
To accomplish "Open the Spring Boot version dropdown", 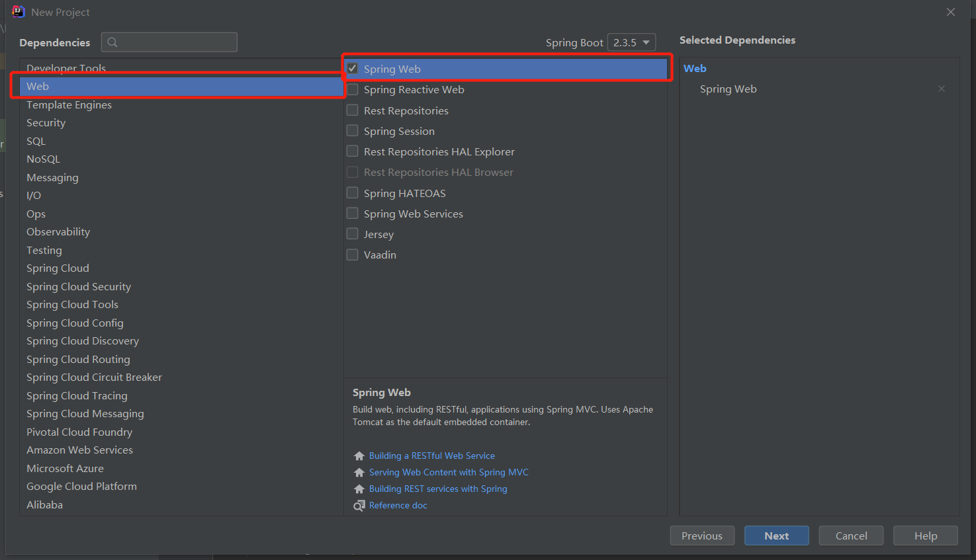I will 631,42.
